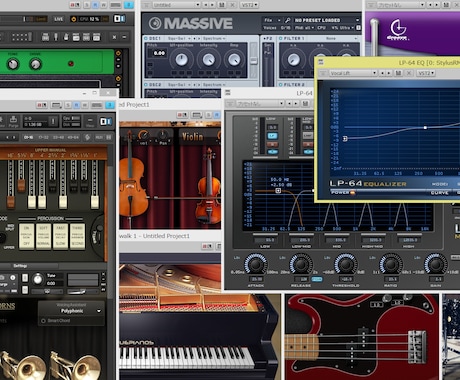Click the CURVE button on LP-64 Equalizer

pos(439,193)
